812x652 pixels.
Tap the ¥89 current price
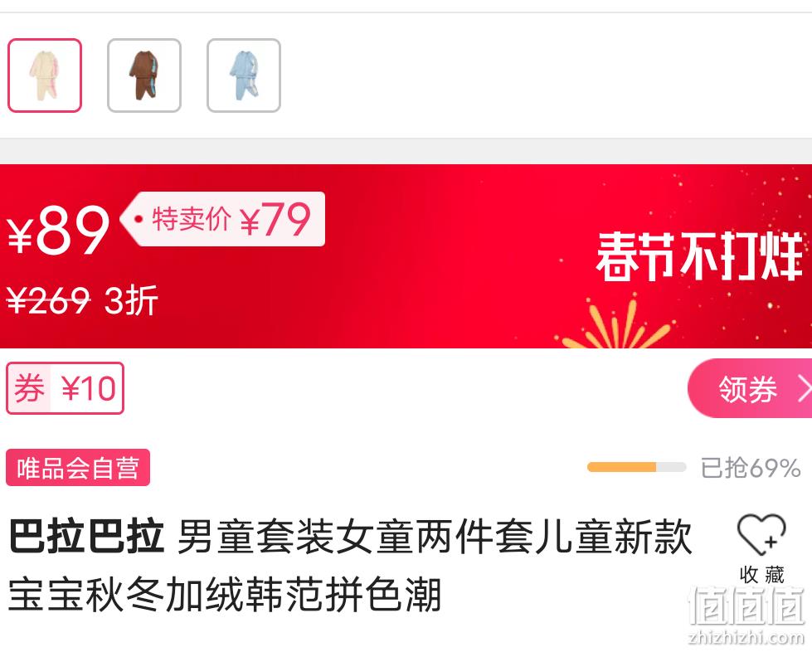click(58, 230)
